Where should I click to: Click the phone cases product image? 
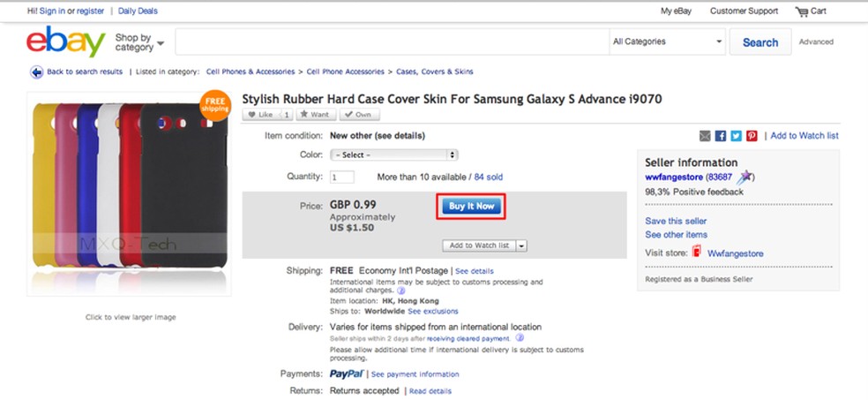(130, 194)
